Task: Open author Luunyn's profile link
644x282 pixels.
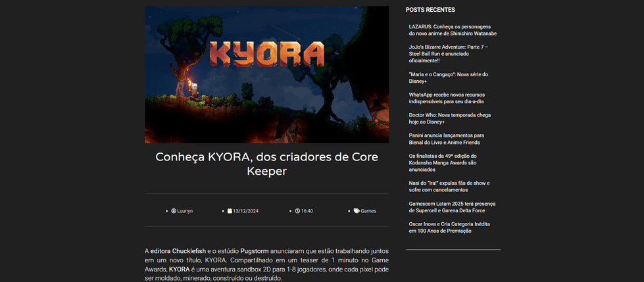Action: pyautogui.click(x=185, y=211)
